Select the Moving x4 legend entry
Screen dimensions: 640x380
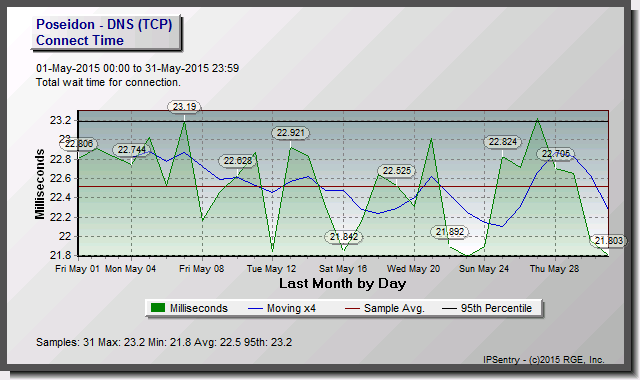pyautogui.click(x=282, y=308)
